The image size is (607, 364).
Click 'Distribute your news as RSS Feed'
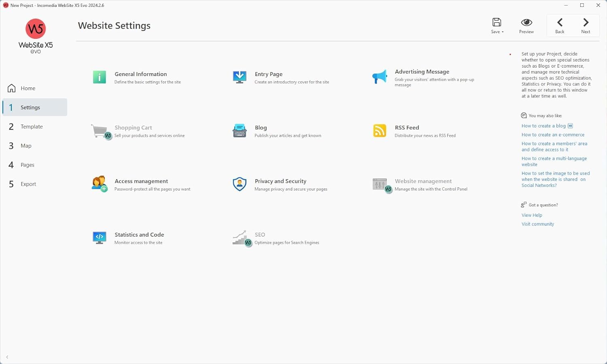425,135
